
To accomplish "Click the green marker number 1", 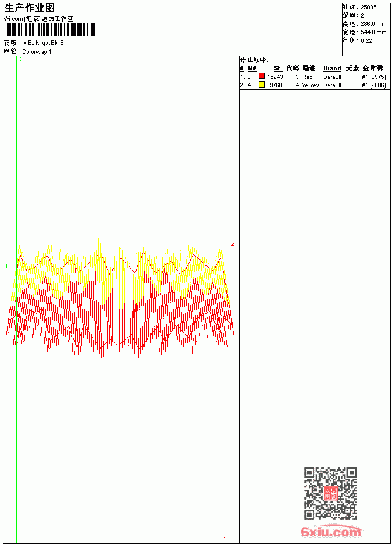I will coord(6,266).
